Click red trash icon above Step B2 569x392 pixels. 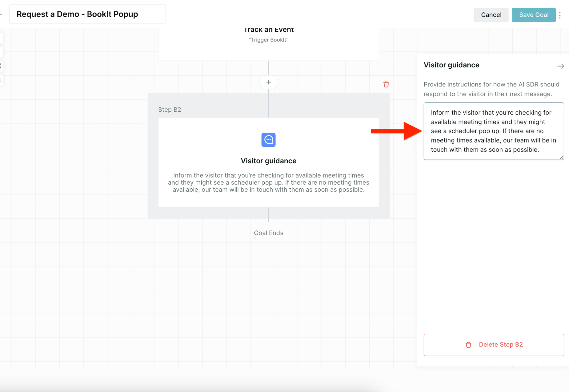click(386, 84)
